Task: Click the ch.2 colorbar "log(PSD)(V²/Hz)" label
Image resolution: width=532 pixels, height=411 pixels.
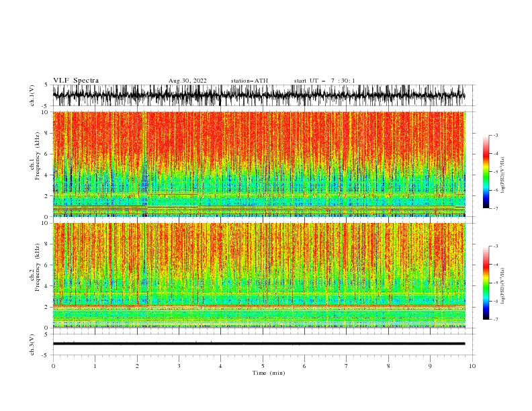Action: point(502,286)
